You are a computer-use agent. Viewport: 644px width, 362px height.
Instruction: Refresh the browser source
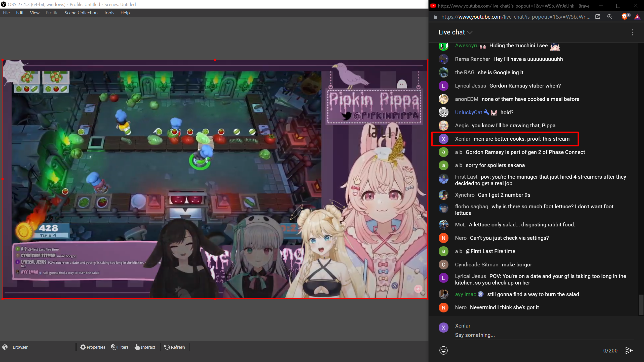click(x=175, y=347)
